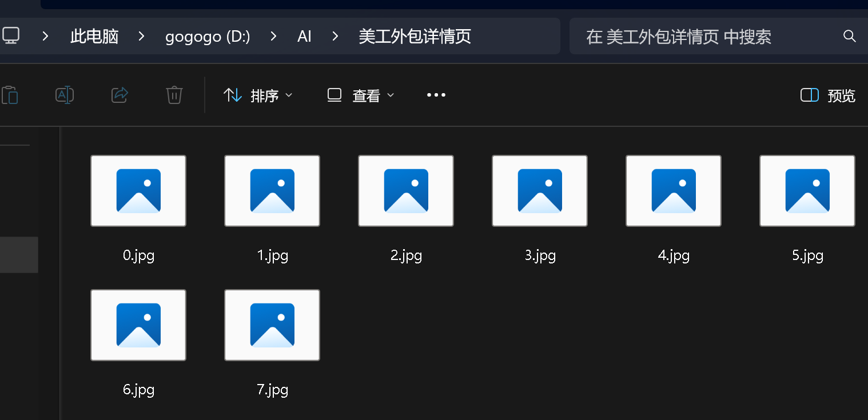
Task: Click the View icon next to 查看
Action: [x=334, y=95]
